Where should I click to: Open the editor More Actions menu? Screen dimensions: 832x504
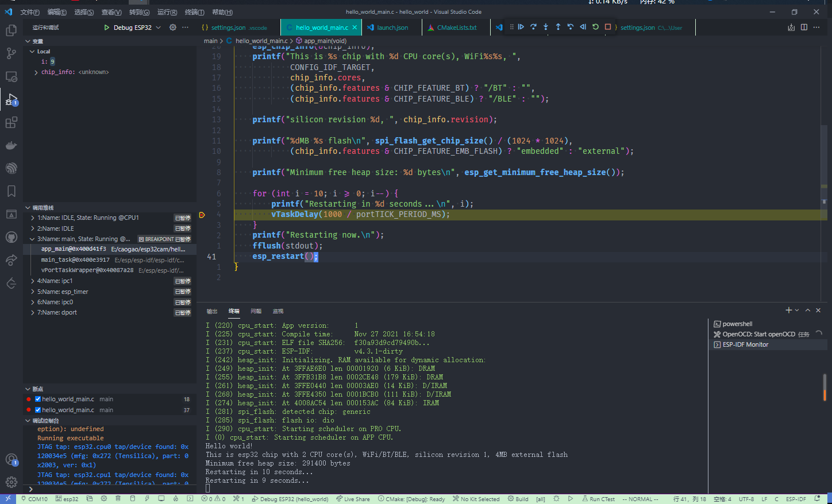pyautogui.click(x=816, y=28)
